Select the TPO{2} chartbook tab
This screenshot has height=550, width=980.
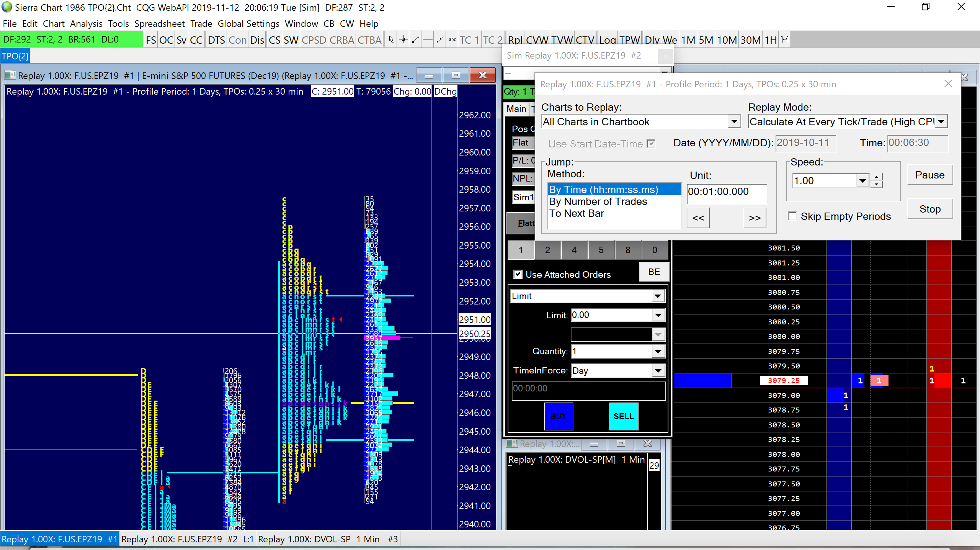click(15, 56)
